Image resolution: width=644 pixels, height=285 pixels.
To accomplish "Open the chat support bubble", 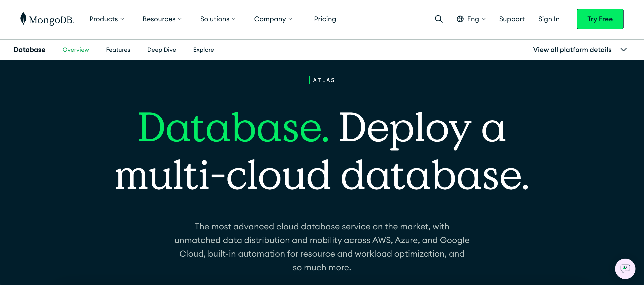I will 625,269.
